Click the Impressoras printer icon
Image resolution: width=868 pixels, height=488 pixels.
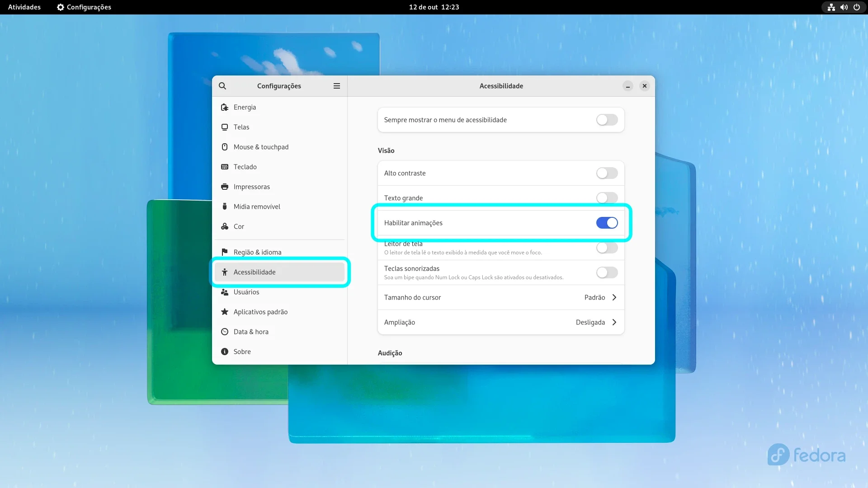tap(225, 187)
